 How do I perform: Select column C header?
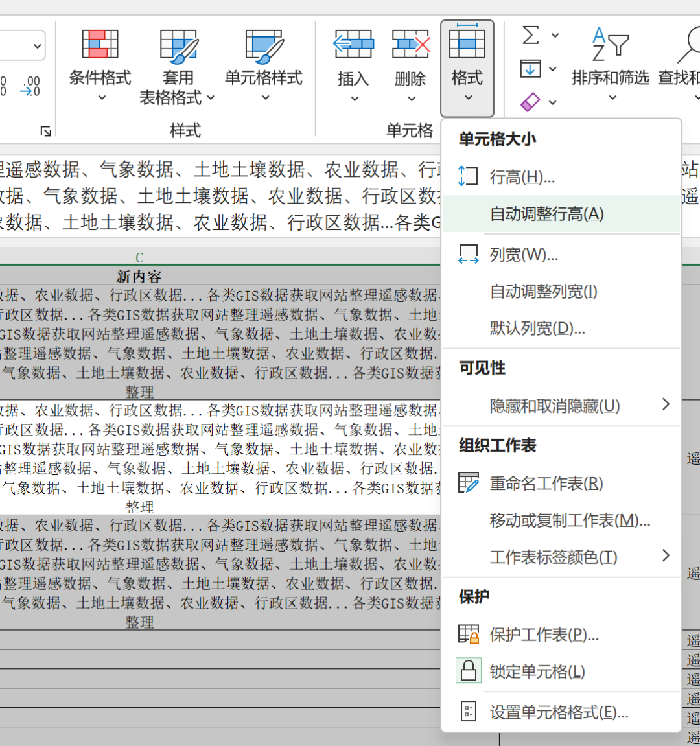tap(139, 257)
